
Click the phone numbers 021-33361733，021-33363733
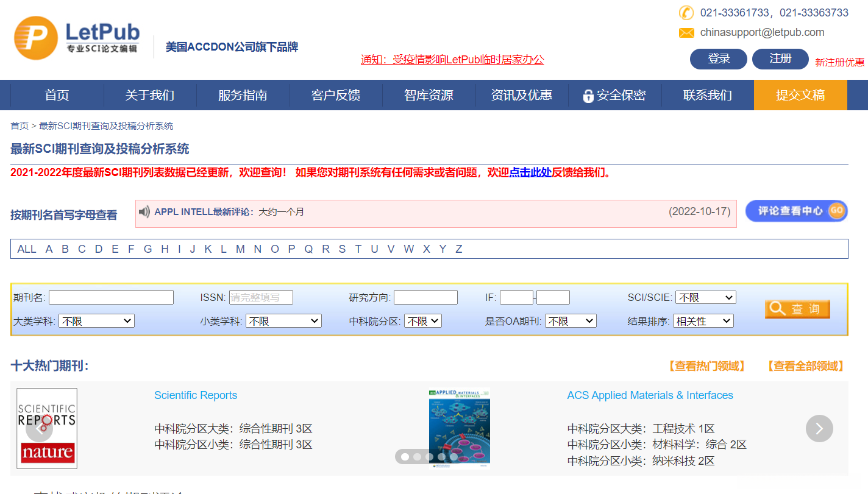774,13
